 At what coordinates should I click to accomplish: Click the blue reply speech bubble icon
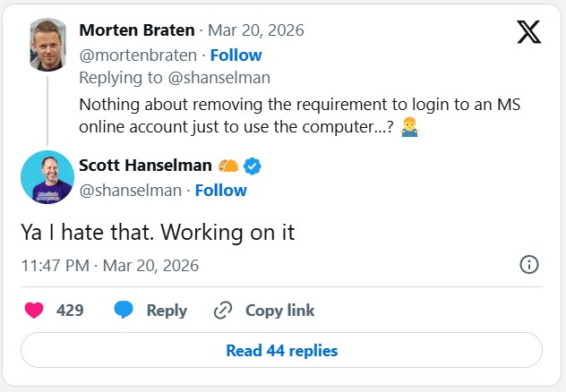(x=124, y=311)
